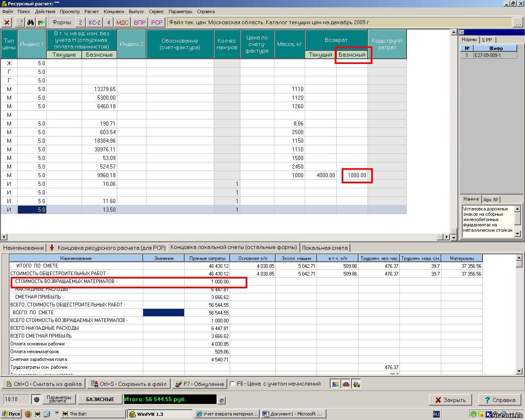Image resolution: width=525 pixels, height=420 pixels.
Task: Click the icon left of the binoculars
Action: point(20,23)
